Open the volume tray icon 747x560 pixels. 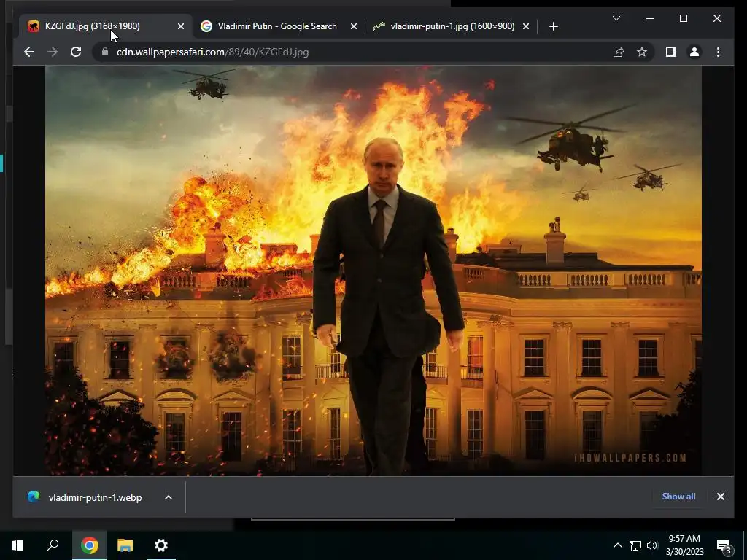tap(652, 545)
